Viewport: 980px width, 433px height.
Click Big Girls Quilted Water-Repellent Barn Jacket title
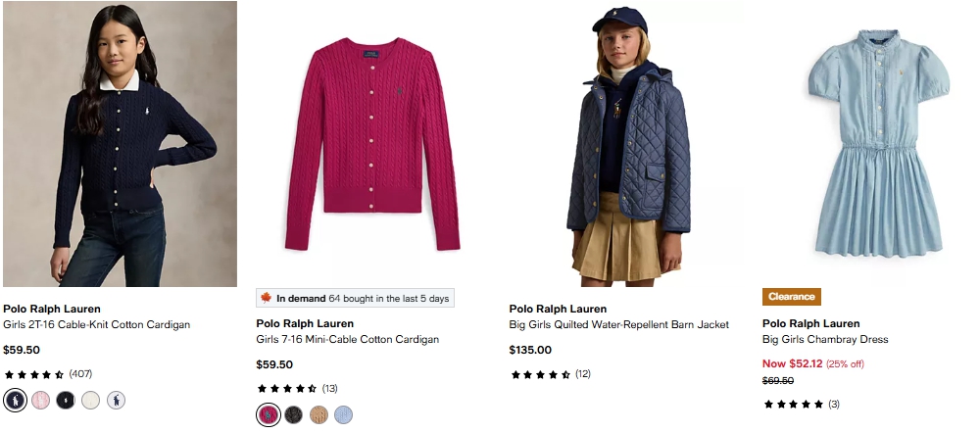click(618, 325)
